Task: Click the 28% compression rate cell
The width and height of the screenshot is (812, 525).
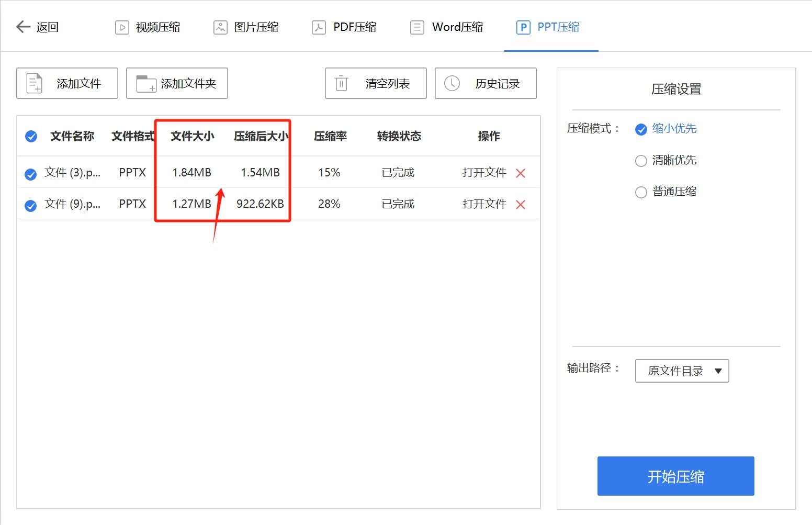Action: tap(330, 204)
